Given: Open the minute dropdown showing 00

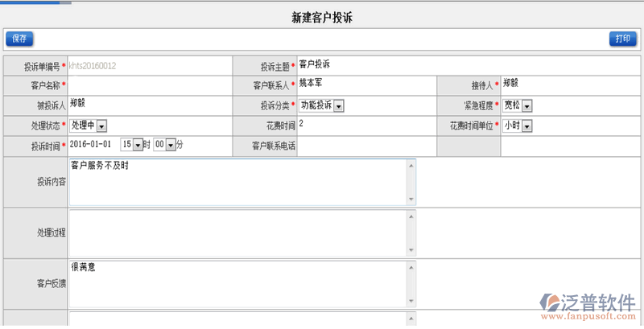Looking at the screenshot, I should point(165,145).
